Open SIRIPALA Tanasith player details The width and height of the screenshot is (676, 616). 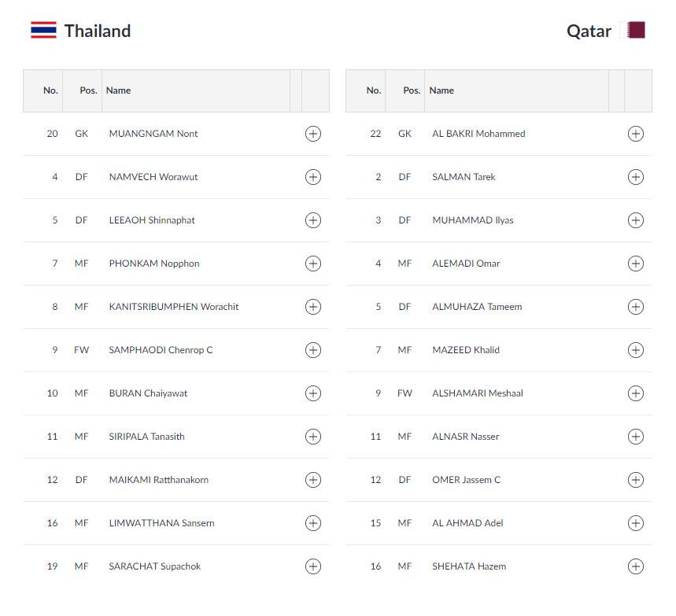[x=313, y=437]
